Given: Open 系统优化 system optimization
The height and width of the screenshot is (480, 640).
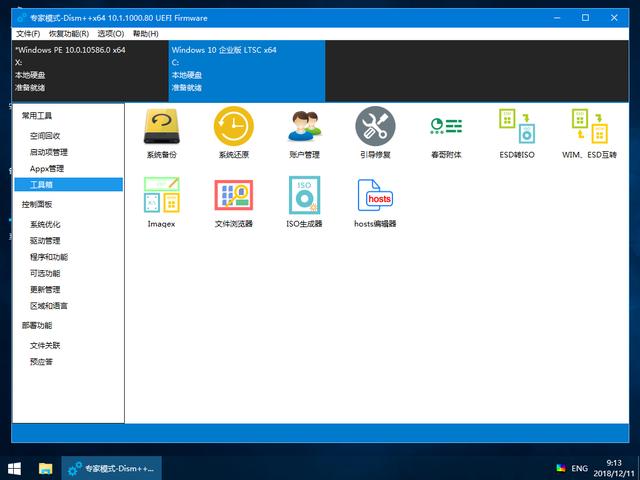Looking at the screenshot, I should tap(45, 224).
